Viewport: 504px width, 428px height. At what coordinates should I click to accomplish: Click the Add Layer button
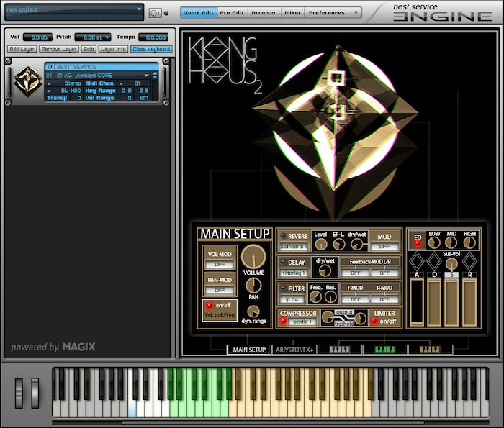click(x=22, y=49)
